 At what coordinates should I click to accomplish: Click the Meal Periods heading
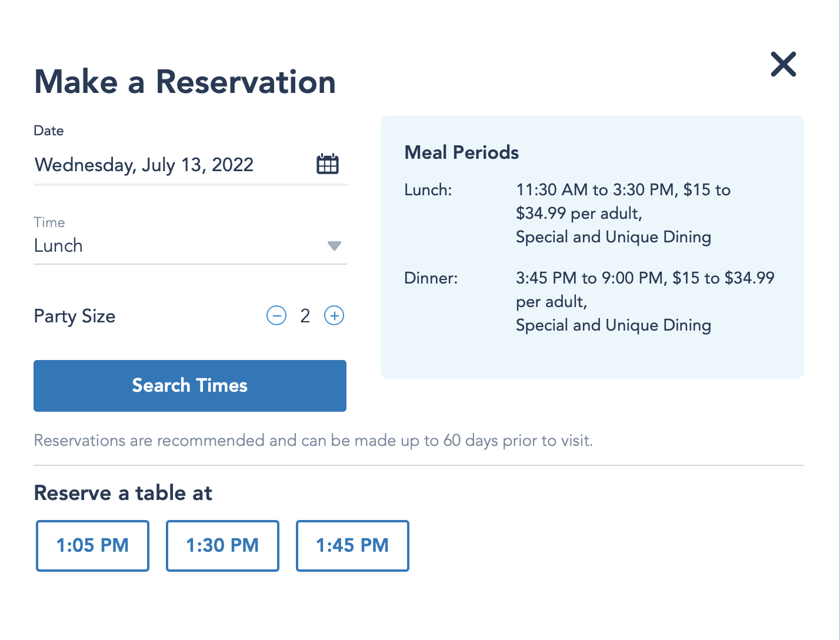pyautogui.click(x=461, y=153)
